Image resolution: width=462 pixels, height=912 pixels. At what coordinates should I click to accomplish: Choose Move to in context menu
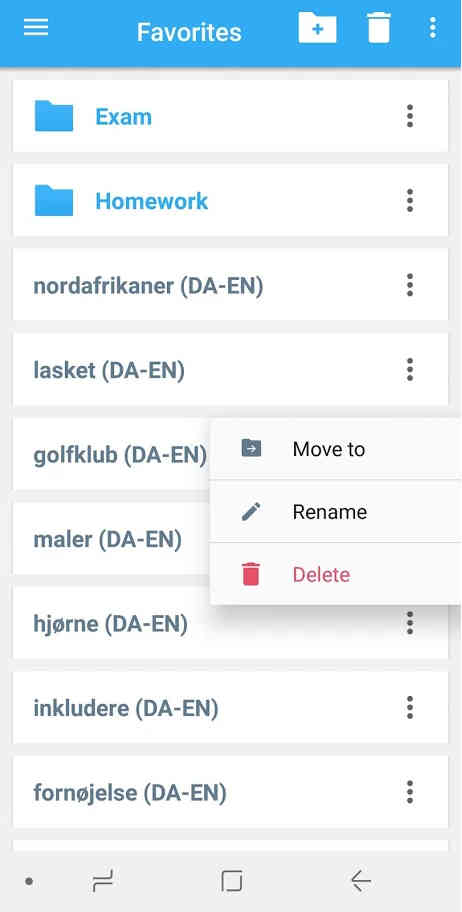336,449
